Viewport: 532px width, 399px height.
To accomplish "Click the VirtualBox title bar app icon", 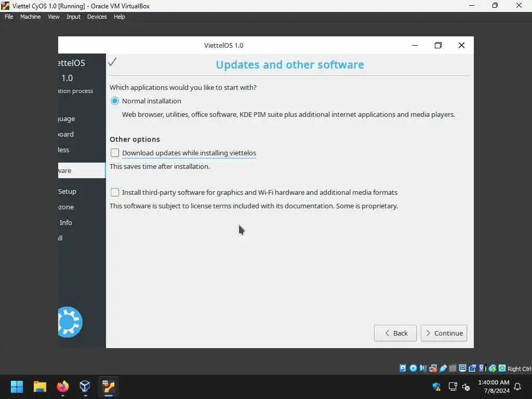I will pyautogui.click(x=5, y=6).
